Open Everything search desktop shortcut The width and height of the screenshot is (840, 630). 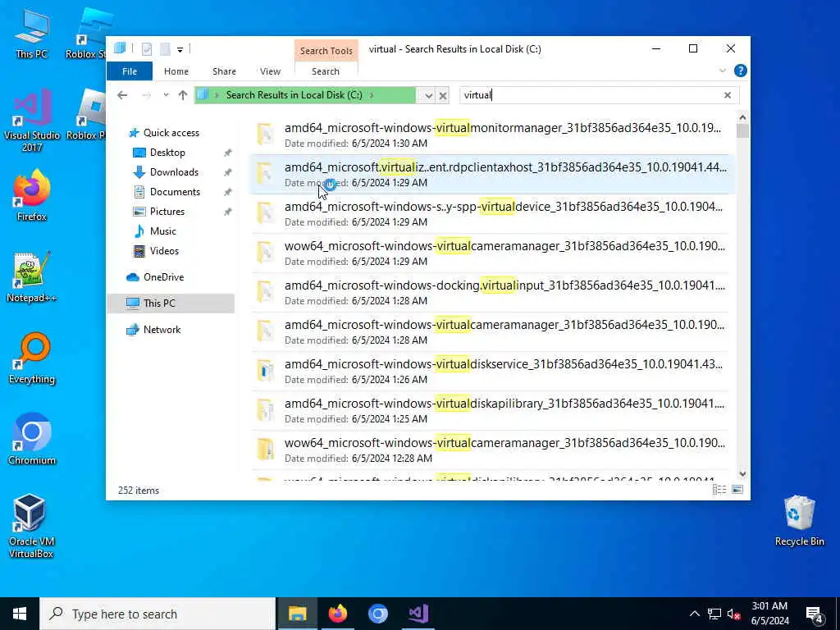click(32, 358)
